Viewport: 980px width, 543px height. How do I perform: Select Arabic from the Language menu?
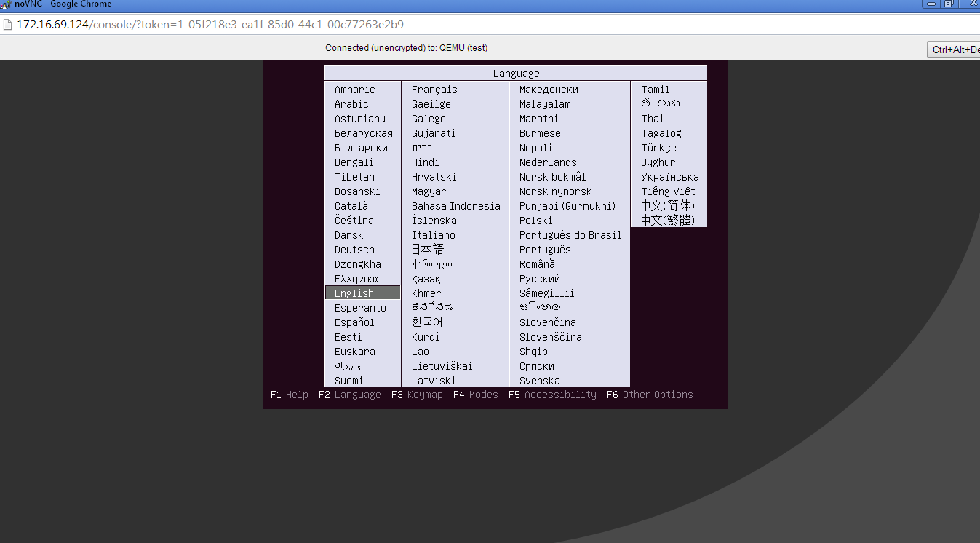pos(351,104)
